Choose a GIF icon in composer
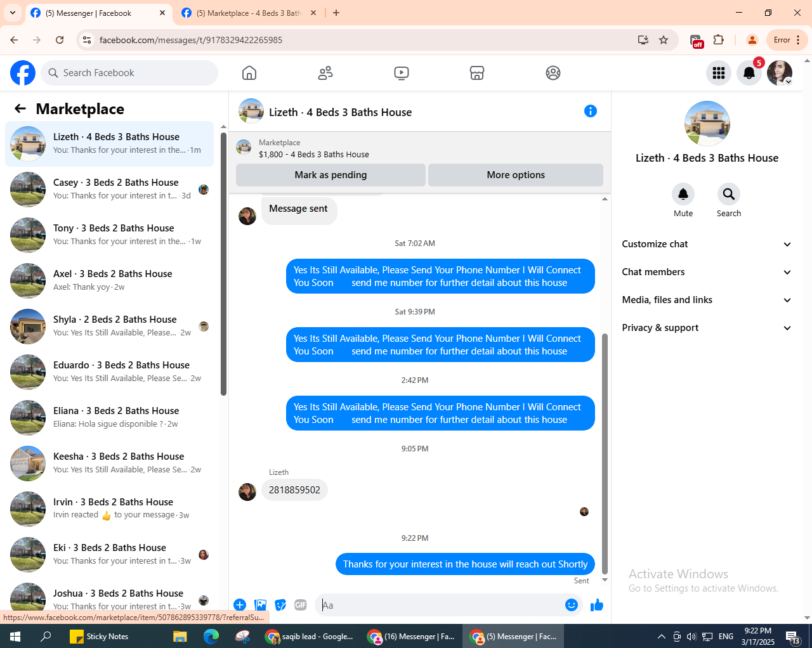 [x=301, y=605]
